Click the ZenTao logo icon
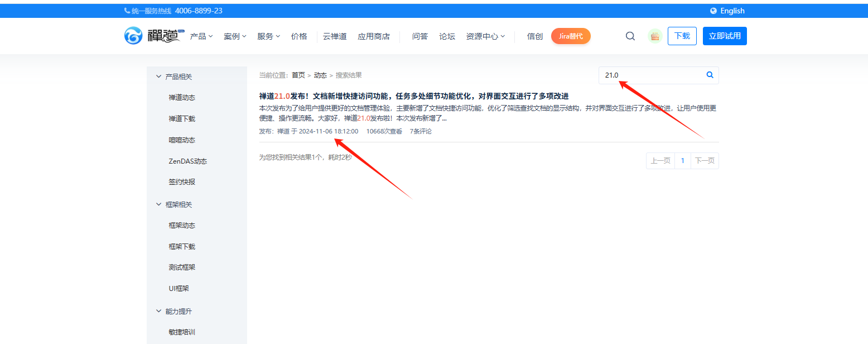The width and height of the screenshot is (868, 344). [133, 35]
